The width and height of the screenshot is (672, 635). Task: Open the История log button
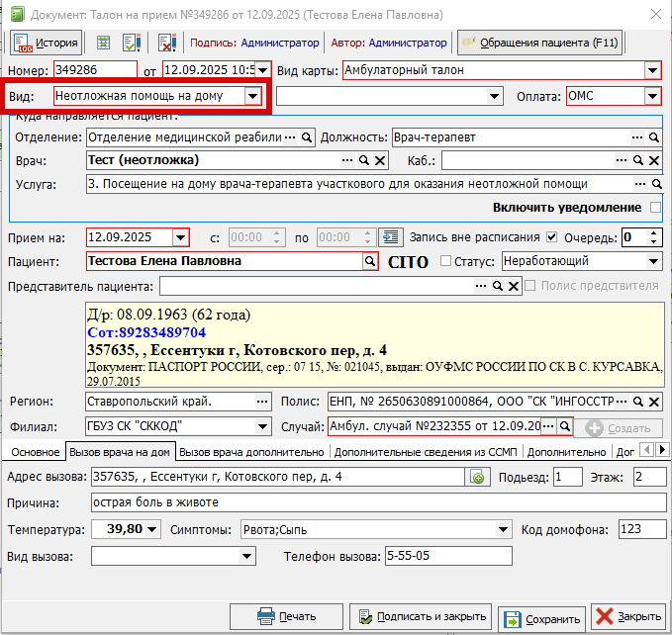tap(45, 44)
